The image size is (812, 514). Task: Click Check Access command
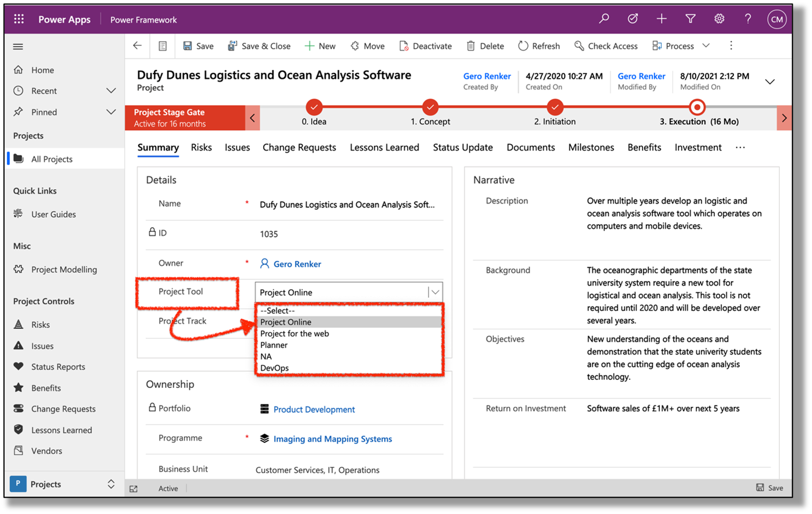[606, 46]
